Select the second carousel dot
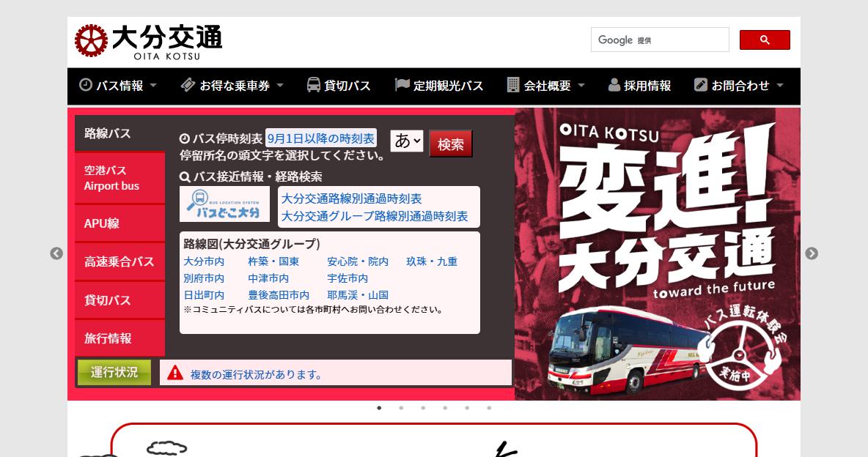The height and width of the screenshot is (457, 868). pos(401,408)
